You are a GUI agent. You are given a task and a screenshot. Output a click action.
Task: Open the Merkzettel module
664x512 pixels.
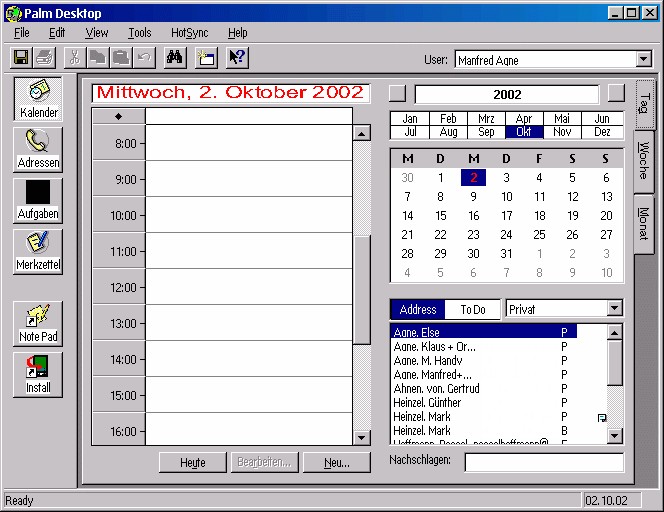coord(39,252)
